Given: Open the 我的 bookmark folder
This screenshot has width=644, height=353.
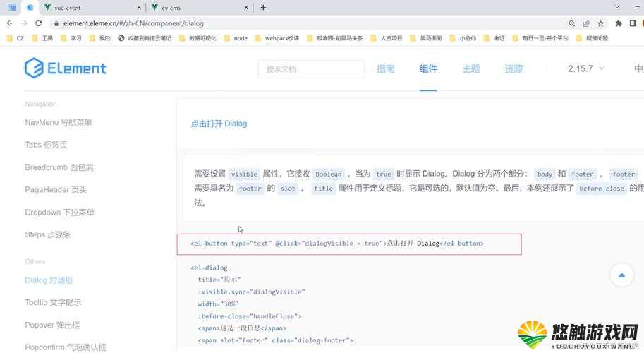Looking at the screenshot, I should [x=99, y=38].
